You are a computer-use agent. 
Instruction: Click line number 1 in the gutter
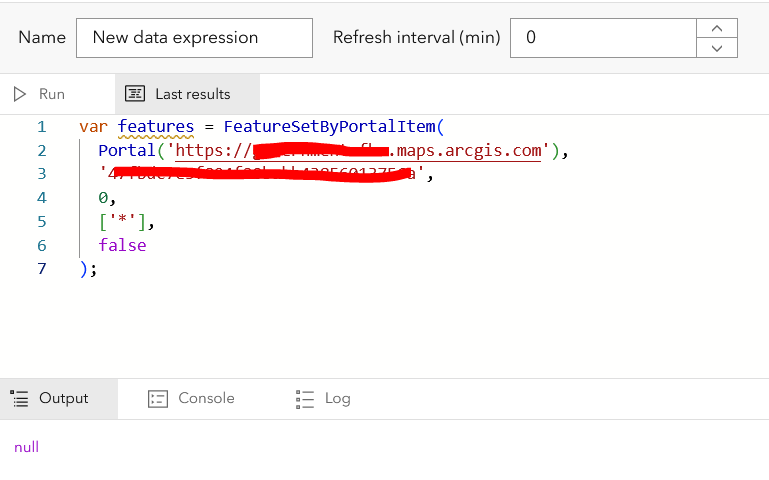[x=41, y=127]
